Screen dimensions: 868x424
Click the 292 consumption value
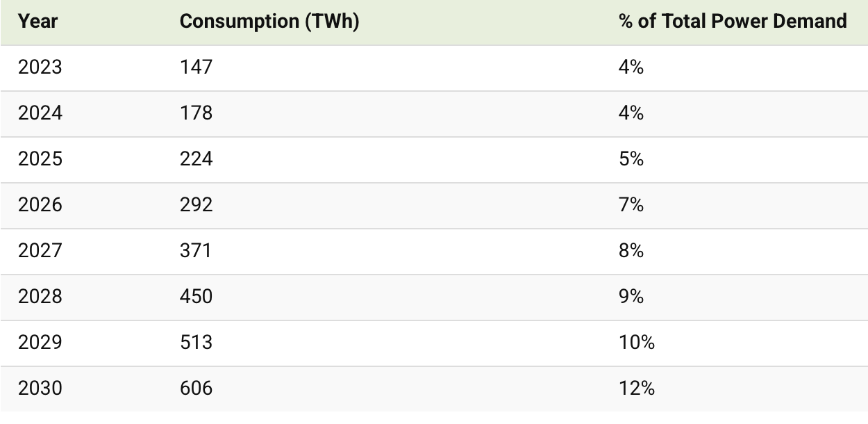click(x=196, y=205)
